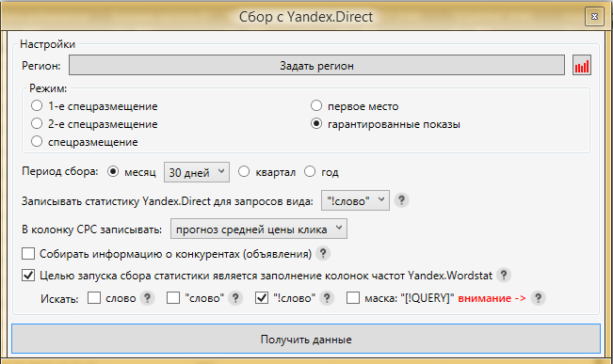The image size is (613, 364).
Task: Click 'Настройки' group header text
Action: pyautogui.click(x=48, y=44)
